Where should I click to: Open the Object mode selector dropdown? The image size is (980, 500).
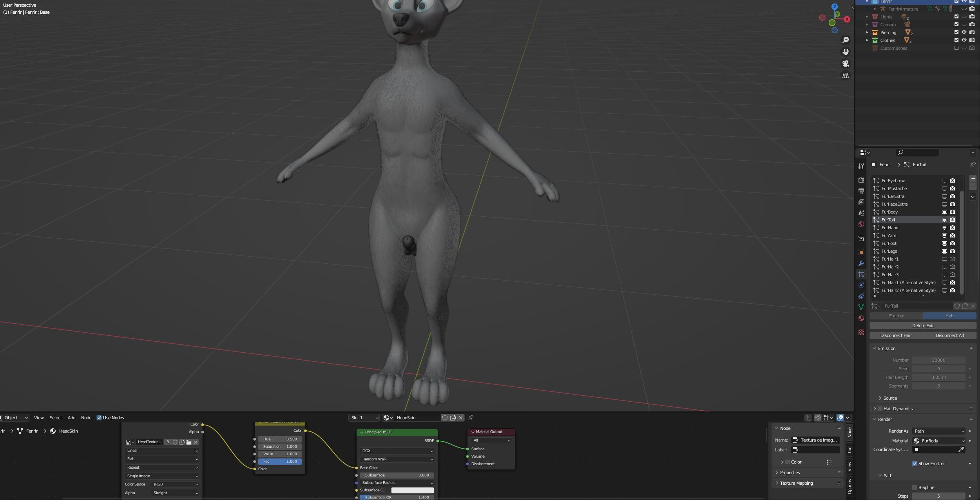pos(14,418)
